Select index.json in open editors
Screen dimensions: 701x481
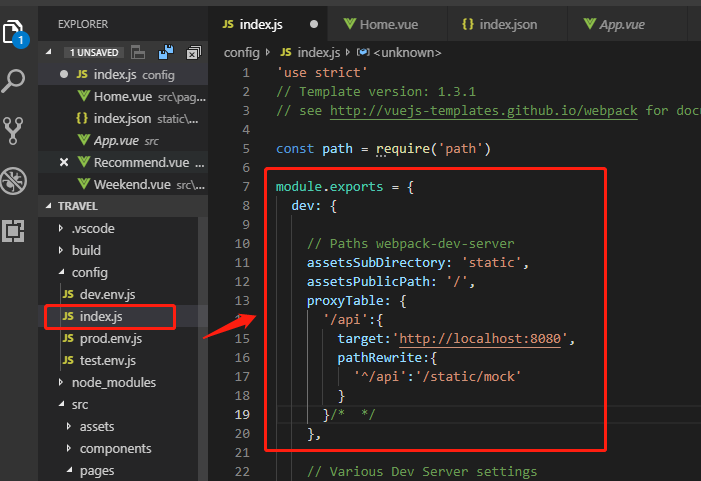pyautogui.click(x=123, y=118)
